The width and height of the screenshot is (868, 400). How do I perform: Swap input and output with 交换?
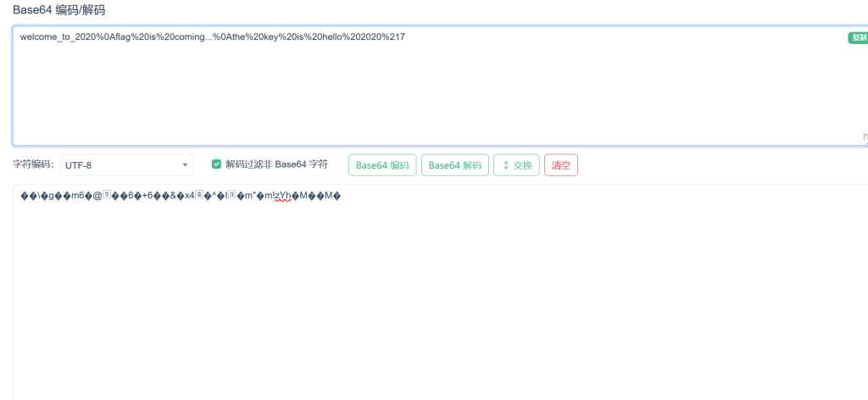pos(516,165)
